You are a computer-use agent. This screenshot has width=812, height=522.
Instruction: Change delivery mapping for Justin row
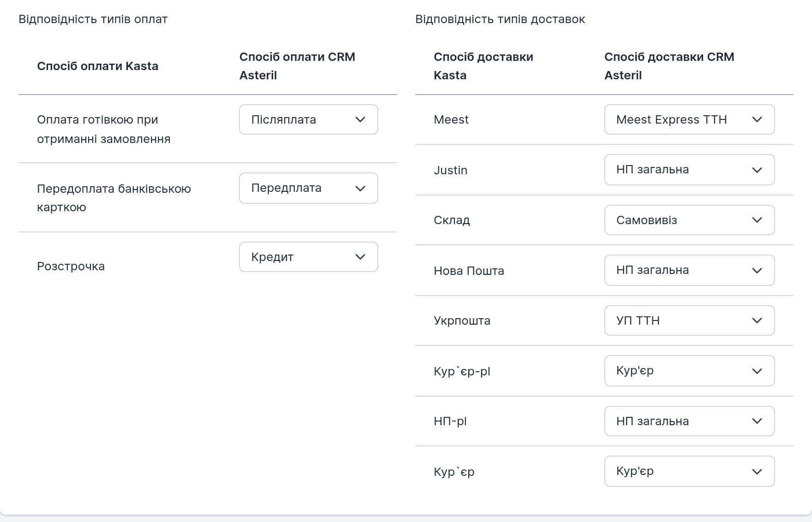[689, 170]
